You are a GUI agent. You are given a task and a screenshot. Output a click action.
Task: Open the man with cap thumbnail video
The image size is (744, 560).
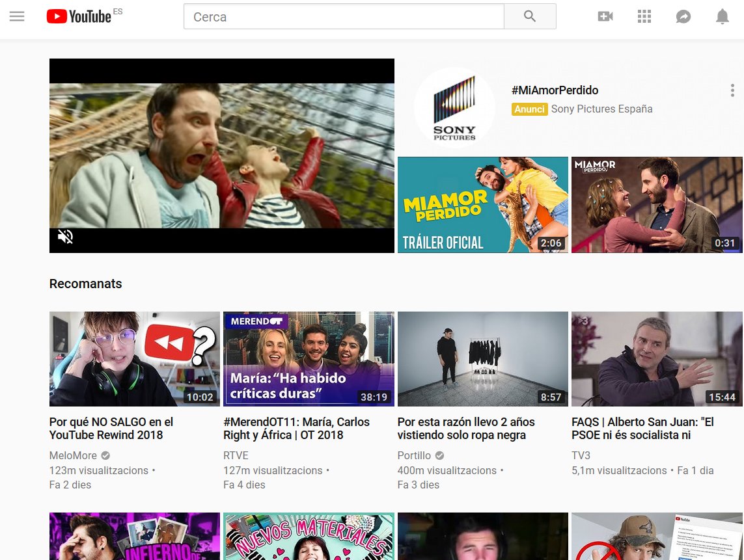pyautogui.click(x=657, y=537)
